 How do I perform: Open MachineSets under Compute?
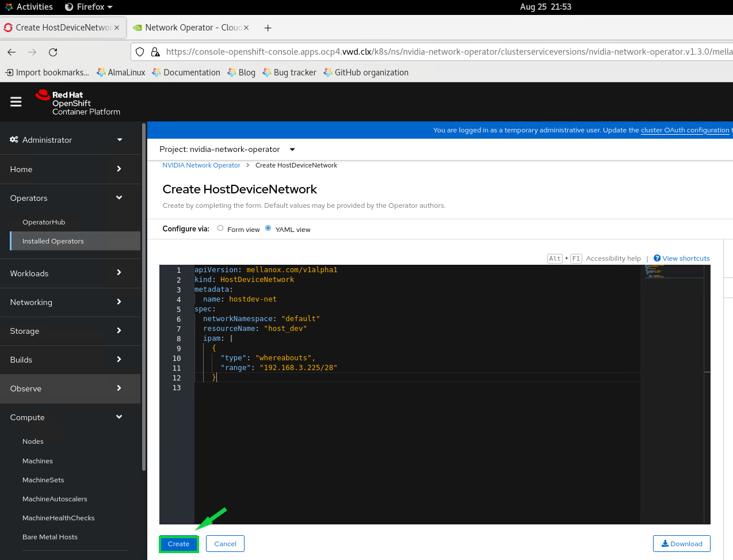pyautogui.click(x=43, y=480)
